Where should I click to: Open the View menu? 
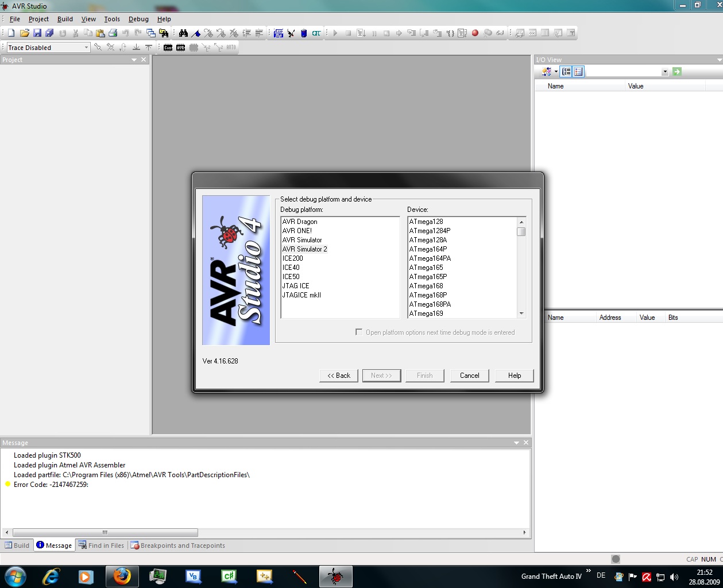coord(88,19)
